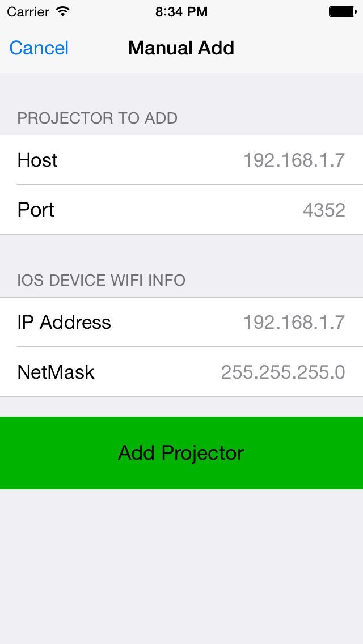Click the empty area below Add Projector

[x=181, y=567]
